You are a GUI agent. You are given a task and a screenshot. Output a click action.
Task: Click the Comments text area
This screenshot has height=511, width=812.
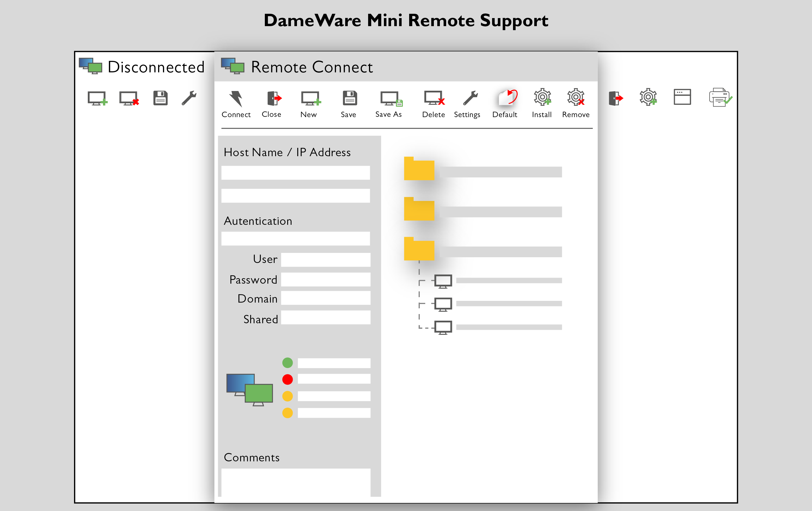pos(296,482)
